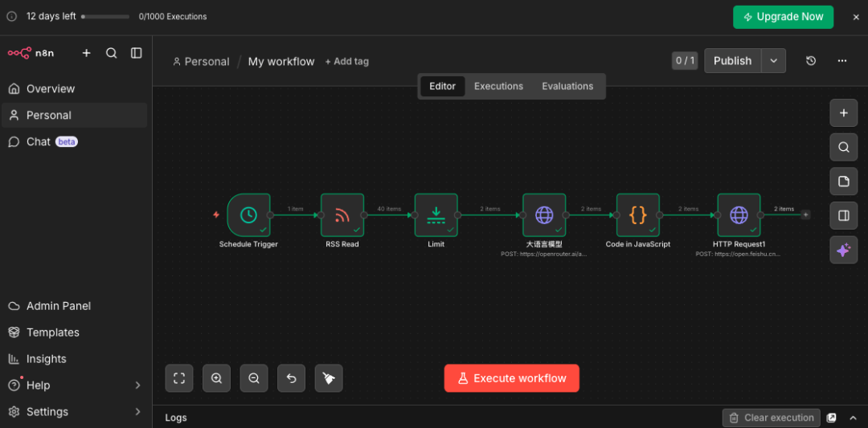The height and width of the screenshot is (428, 868).
Task: Click the Zoom out button
Action: 254,378
